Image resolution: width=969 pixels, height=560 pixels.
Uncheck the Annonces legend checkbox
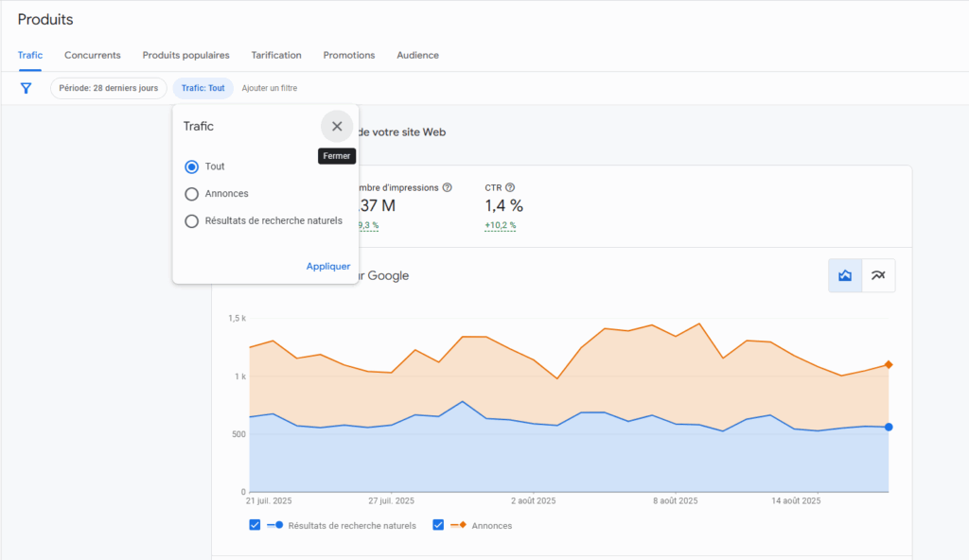[x=438, y=525]
